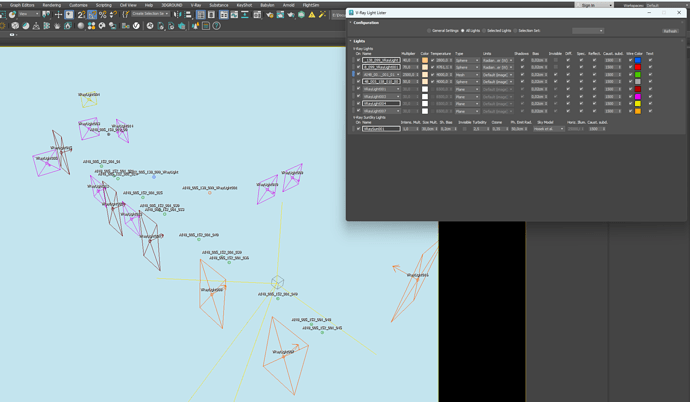690x402 pixels.
Task: Click the Sign In button
Action: click(594, 5)
